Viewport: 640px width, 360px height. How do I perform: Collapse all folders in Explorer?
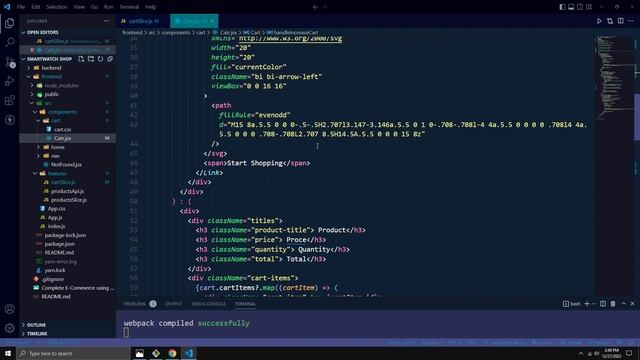110,59
